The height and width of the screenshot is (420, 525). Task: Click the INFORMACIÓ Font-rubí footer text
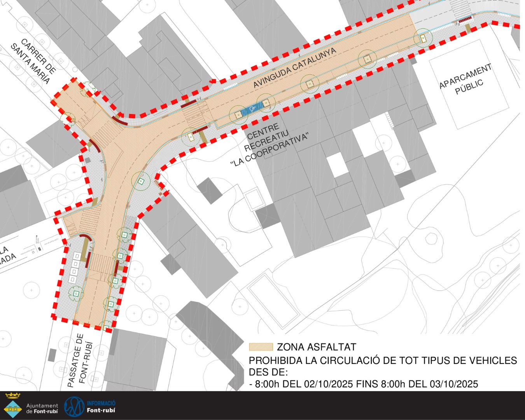click(101, 407)
